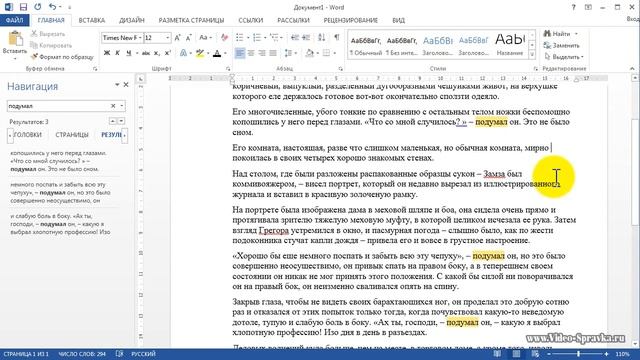This screenshot has height=360, width=640.
Task: Increase font size with the larger A icon
Action: [178, 38]
